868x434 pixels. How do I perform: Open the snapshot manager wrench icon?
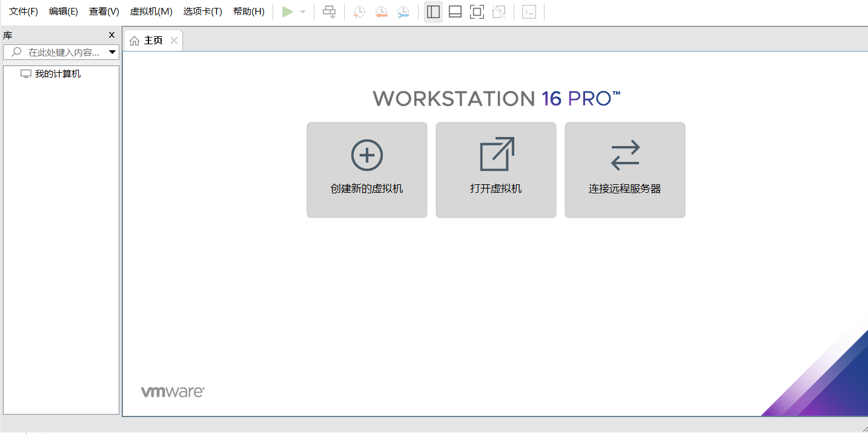coord(403,12)
